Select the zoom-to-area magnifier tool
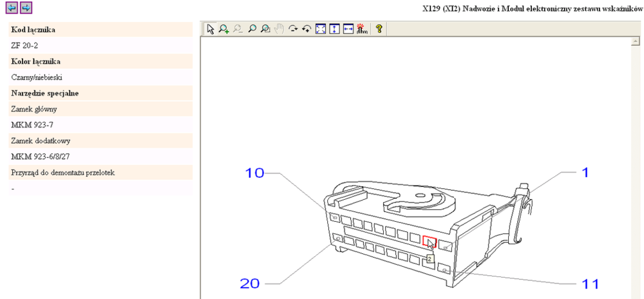 click(265, 29)
